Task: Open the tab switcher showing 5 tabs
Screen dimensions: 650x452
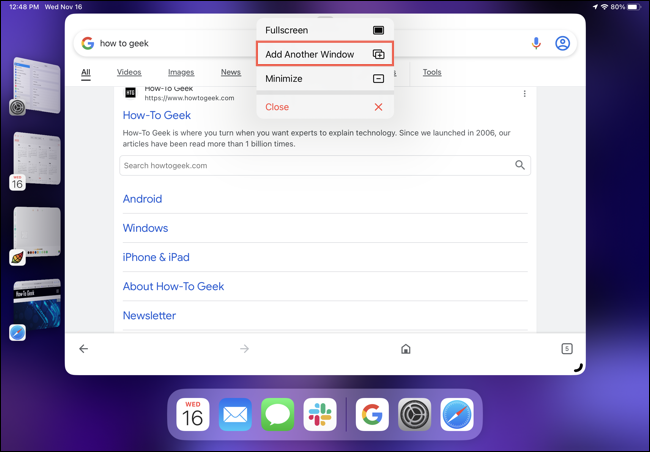Action: pos(567,349)
